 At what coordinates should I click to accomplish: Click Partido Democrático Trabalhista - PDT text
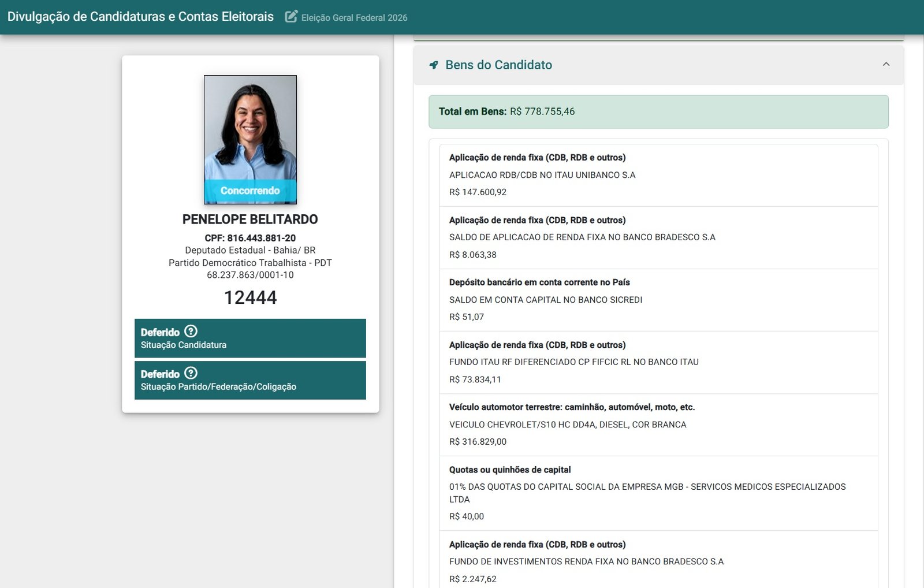click(250, 263)
